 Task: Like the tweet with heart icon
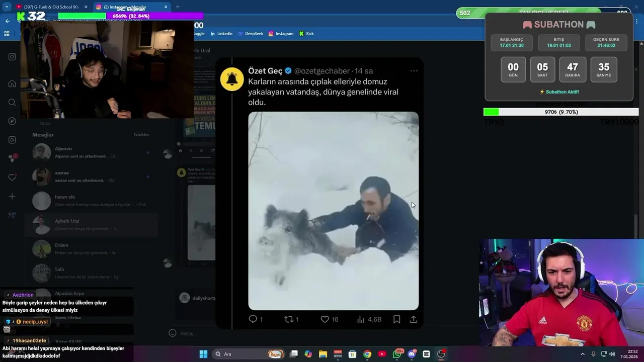pyautogui.click(x=325, y=319)
